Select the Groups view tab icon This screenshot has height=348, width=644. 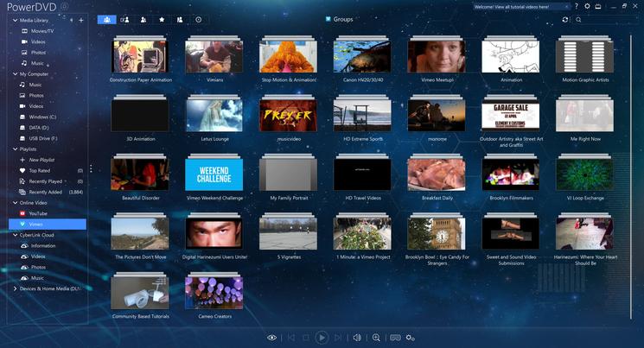pos(107,19)
